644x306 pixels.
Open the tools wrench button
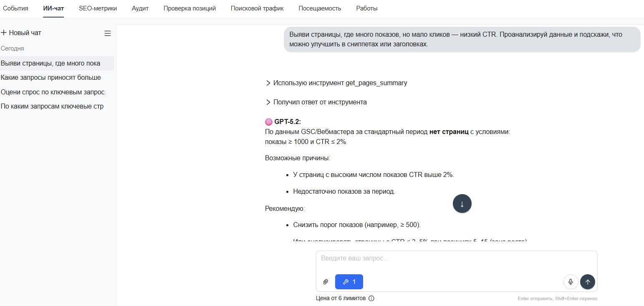349,282
